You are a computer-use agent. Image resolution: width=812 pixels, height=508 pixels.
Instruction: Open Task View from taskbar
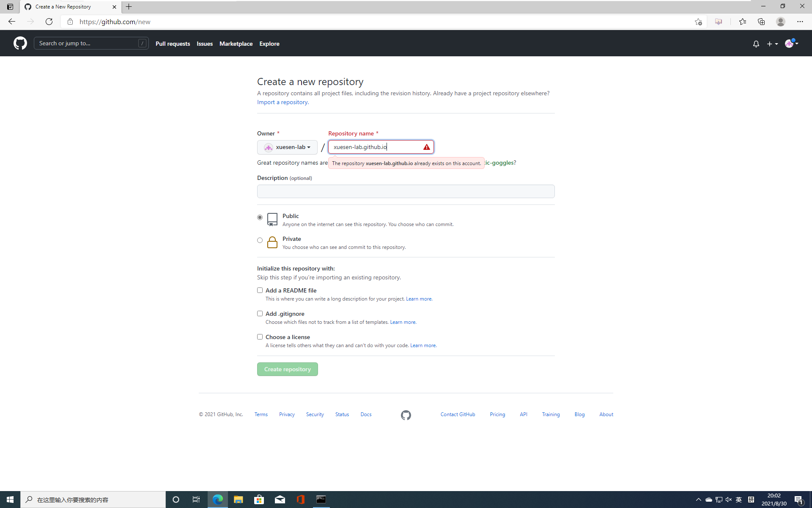click(x=196, y=500)
